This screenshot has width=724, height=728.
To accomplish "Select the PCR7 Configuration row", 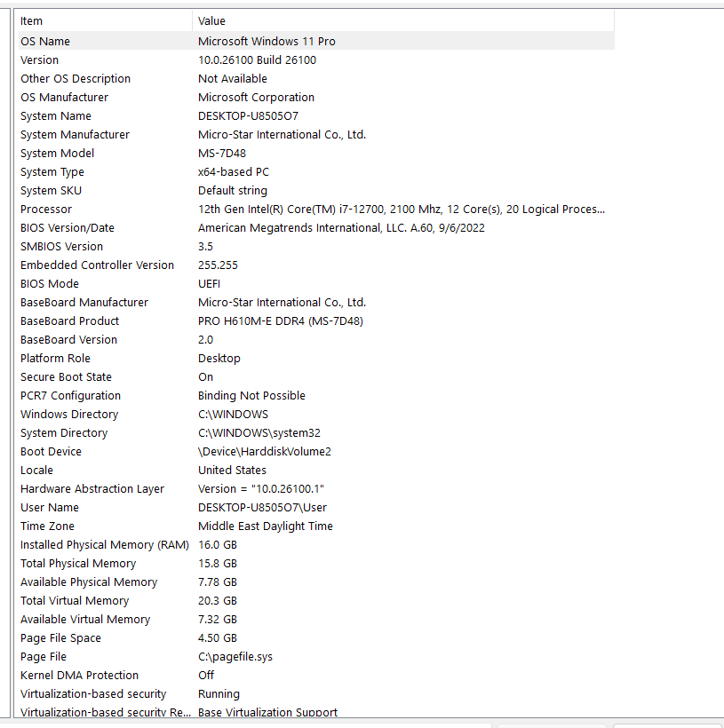I will (316, 396).
